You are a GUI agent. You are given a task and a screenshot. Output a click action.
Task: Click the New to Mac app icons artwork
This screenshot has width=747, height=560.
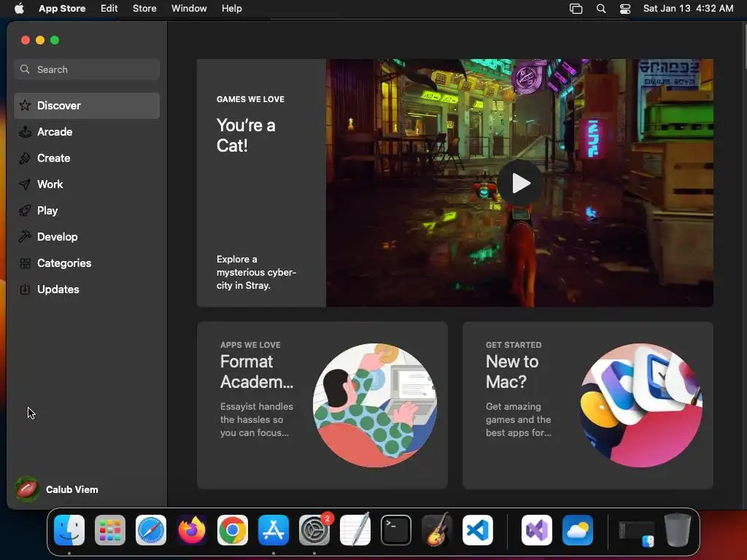[x=640, y=405]
